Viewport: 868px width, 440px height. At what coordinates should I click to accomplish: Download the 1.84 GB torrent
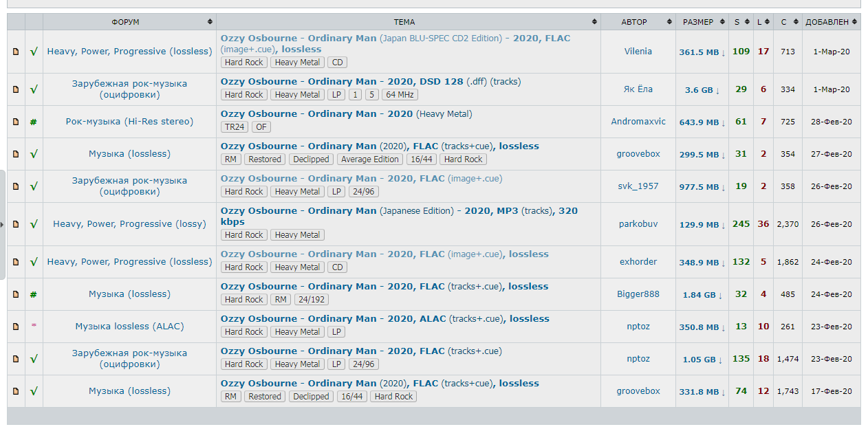click(702, 295)
